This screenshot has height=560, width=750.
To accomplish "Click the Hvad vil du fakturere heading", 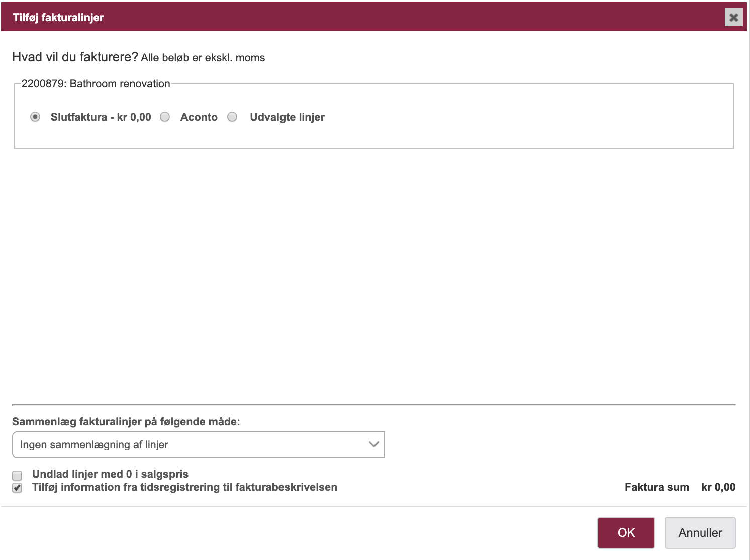I will [x=75, y=57].
